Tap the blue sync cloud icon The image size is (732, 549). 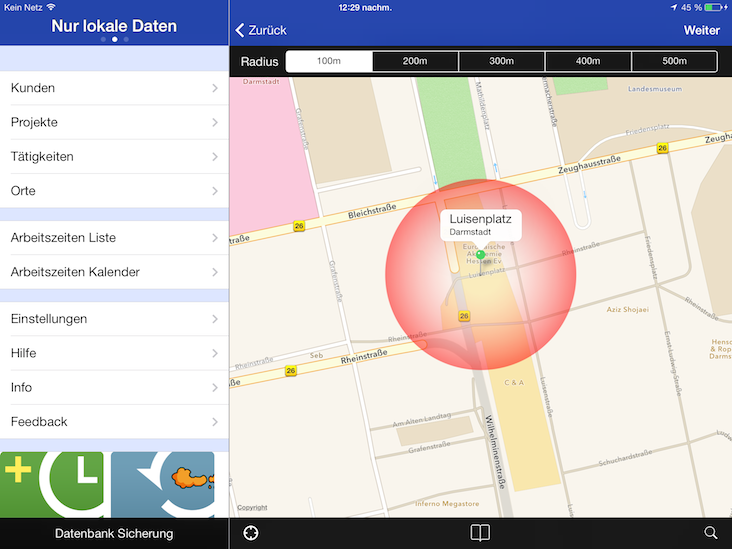click(162, 485)
